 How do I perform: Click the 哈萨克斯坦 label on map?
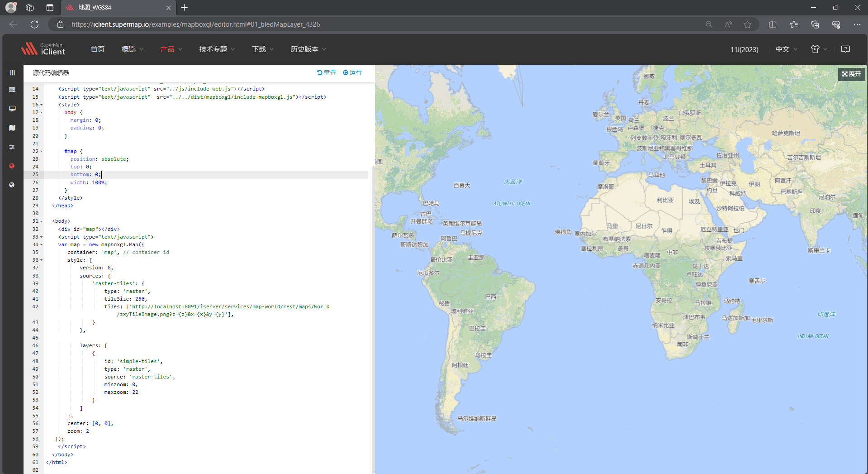tap(786, 133)
